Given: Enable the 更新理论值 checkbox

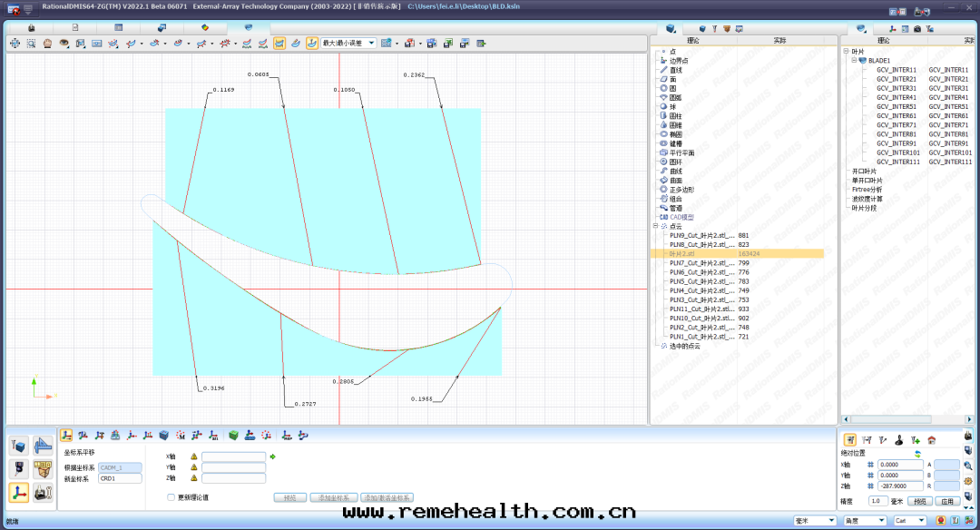Looking at the screenshot, I should [x=171, y=497].
